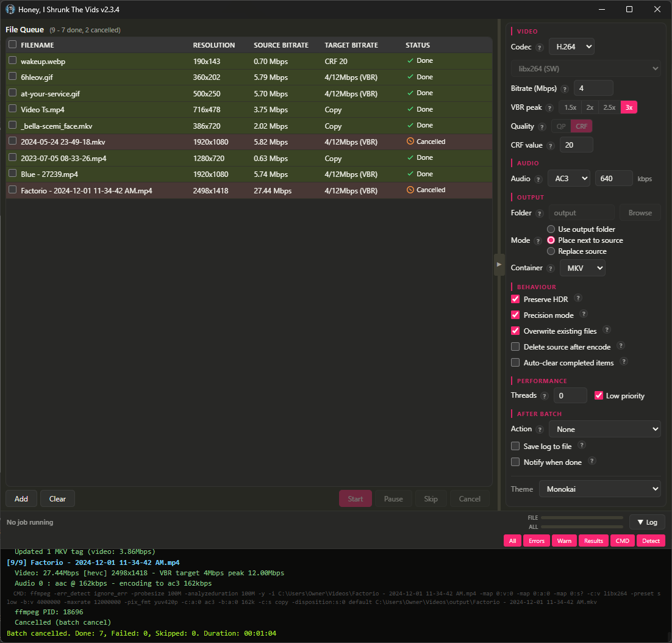The width and height of the screenshot is (672, 643).
Task: Click the help icon next to VBR peak
Action: (x=549, y=108)
